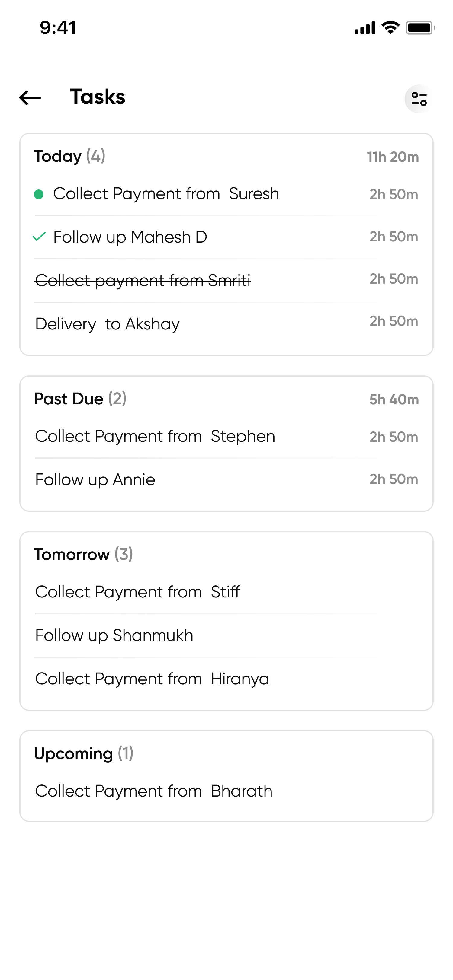453x980 pixels.
Task: Open the task filter settings icon
Action: tap(419, 99)
